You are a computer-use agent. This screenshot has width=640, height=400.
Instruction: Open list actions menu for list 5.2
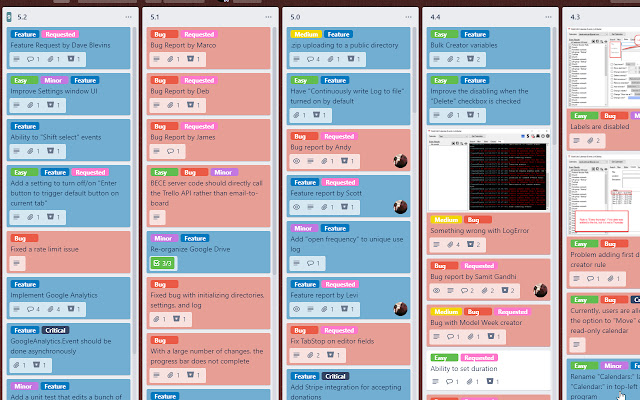(129, 17)
